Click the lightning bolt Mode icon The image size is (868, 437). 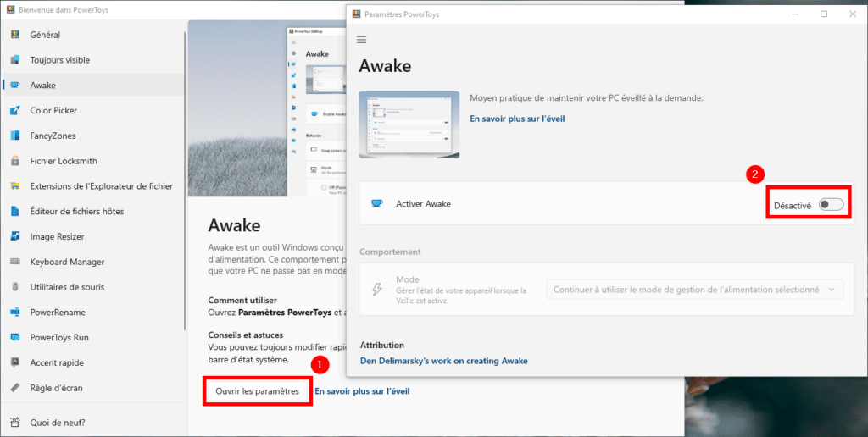[x=376, y=290]
